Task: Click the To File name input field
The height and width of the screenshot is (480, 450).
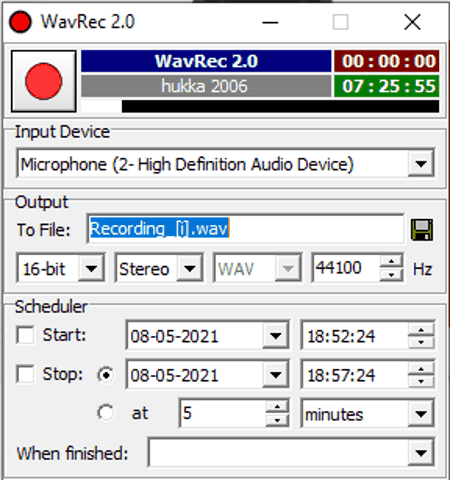Action: click(x=245, y=229)
